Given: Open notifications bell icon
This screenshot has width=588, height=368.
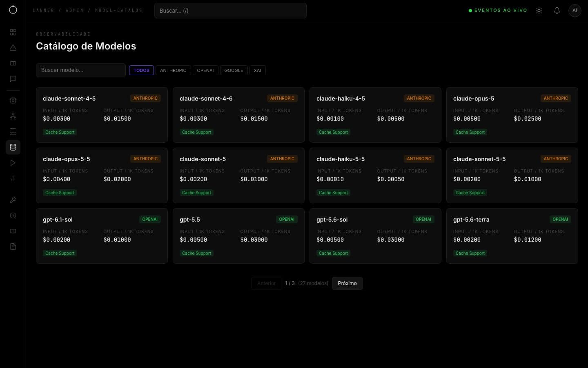Looking at the screenshot, I should coord(557,11).
